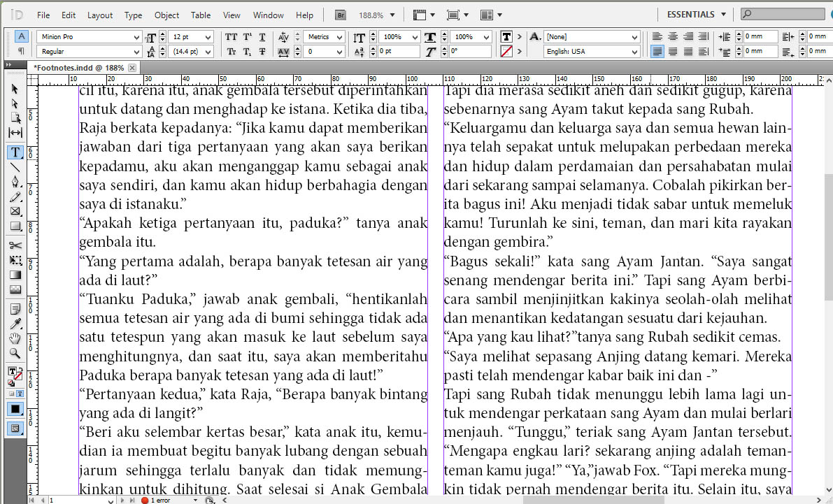This screenshot has height=504, width=833.
Task: Select the Line tool
Action: [15, 167]
